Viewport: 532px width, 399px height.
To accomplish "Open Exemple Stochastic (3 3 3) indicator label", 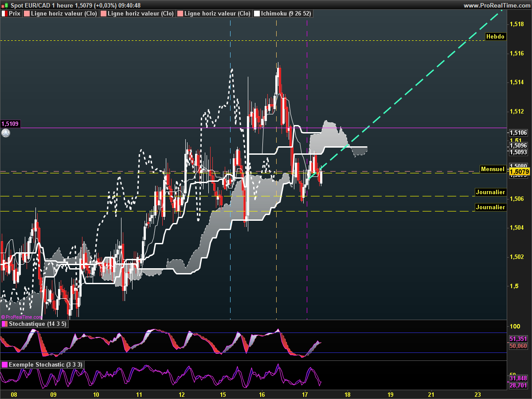I will [45, 365].
